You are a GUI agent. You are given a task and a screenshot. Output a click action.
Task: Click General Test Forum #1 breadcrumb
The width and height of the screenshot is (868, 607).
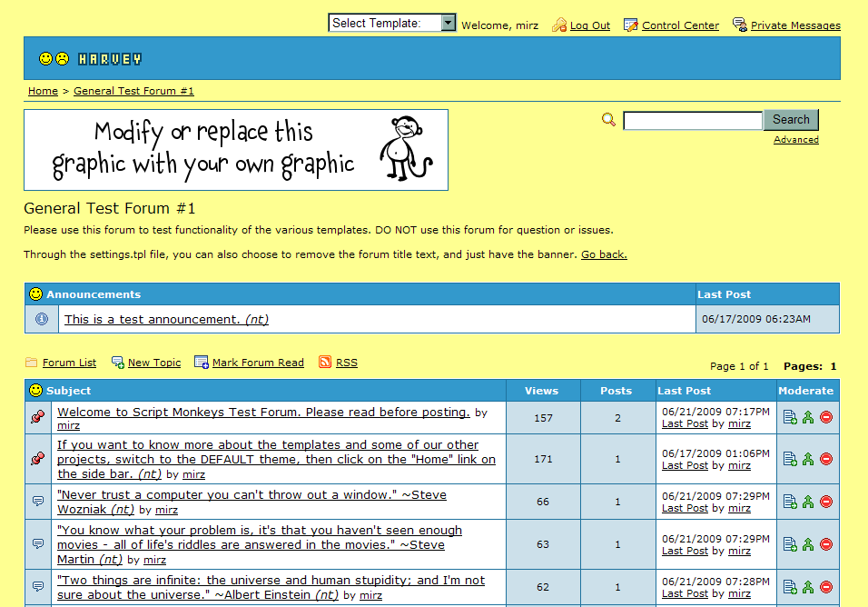point(134,91)
